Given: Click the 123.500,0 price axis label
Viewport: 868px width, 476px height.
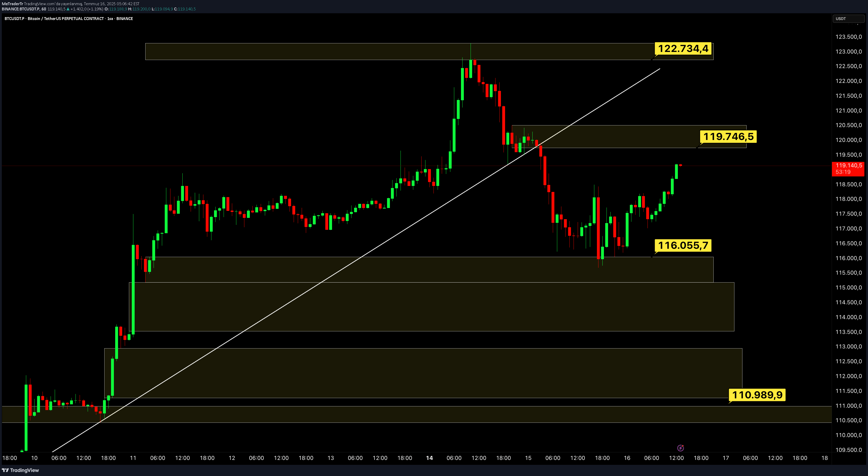Looking at the screenshot, I should [849, 37].
